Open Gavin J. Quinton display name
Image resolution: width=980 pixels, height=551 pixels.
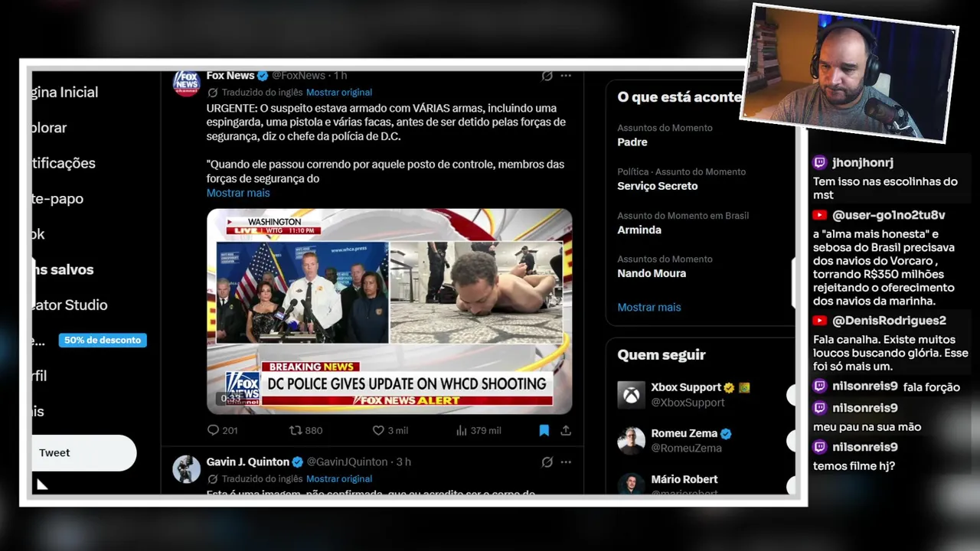tap(248, 461)
